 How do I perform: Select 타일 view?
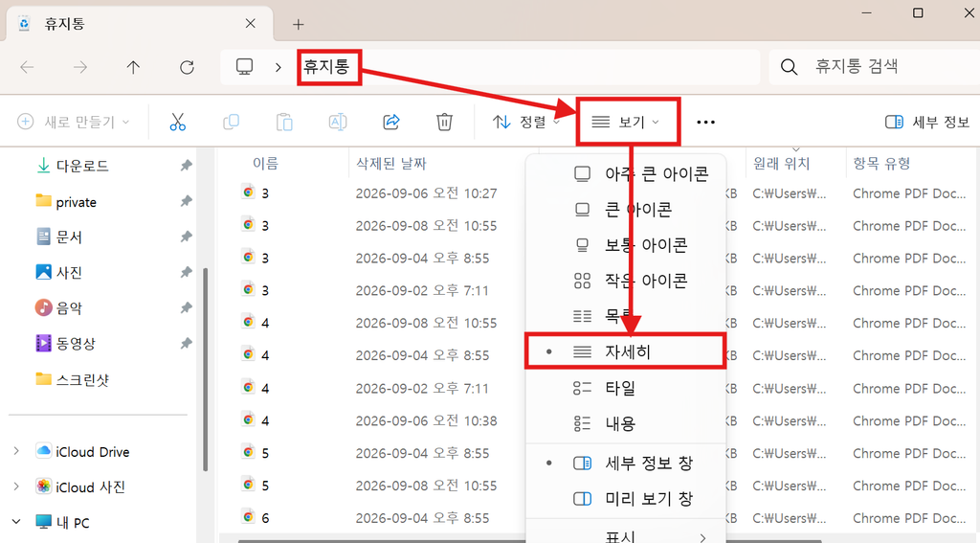click(626, 389)
